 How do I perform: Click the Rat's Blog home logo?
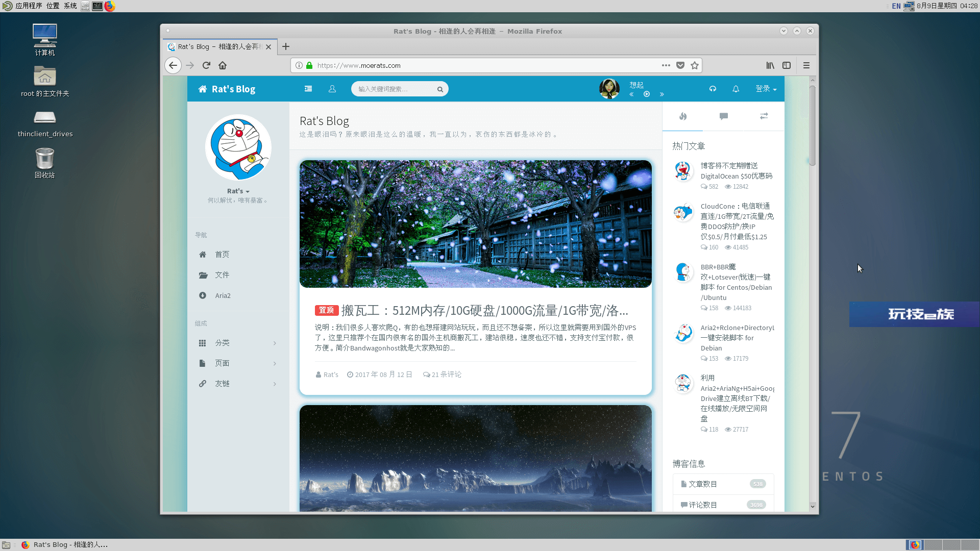click(227, 89)
